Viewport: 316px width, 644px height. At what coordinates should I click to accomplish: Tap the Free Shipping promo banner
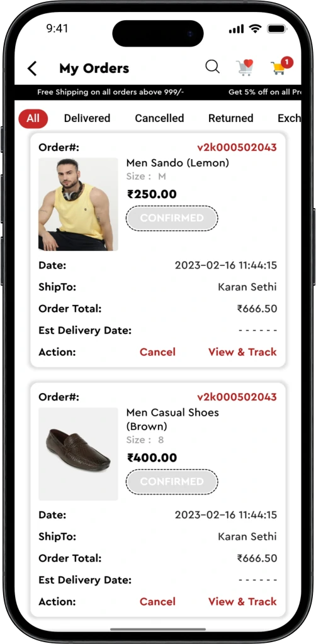[x=111, y=92]
